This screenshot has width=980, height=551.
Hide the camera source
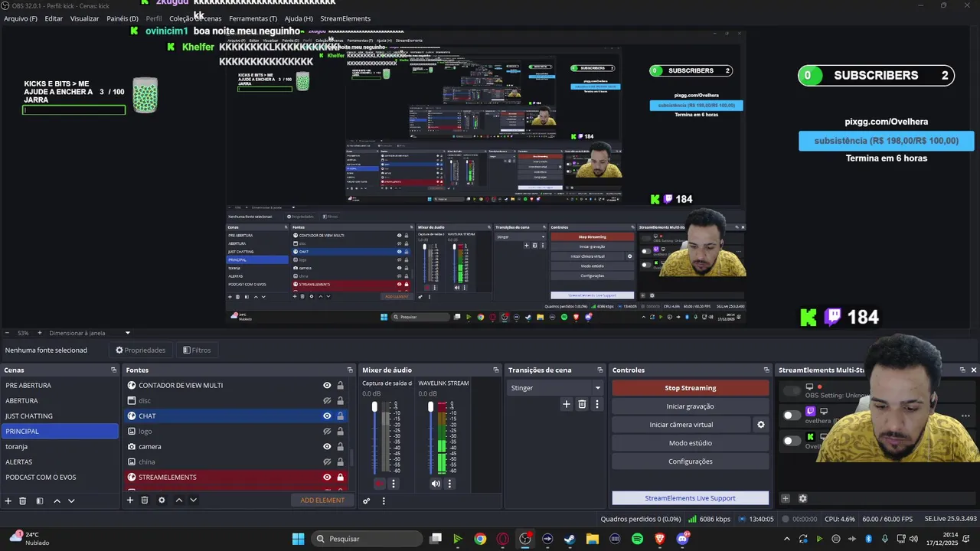(x=327, y=447)
